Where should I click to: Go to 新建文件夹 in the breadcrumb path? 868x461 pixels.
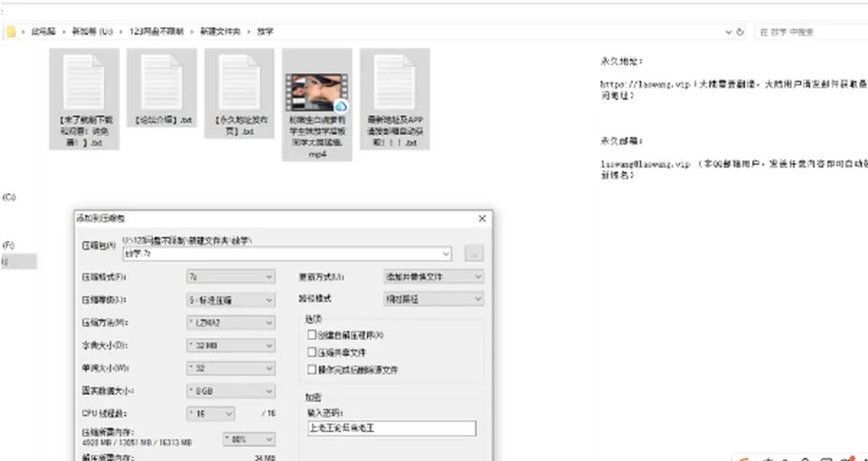(221, 33)
